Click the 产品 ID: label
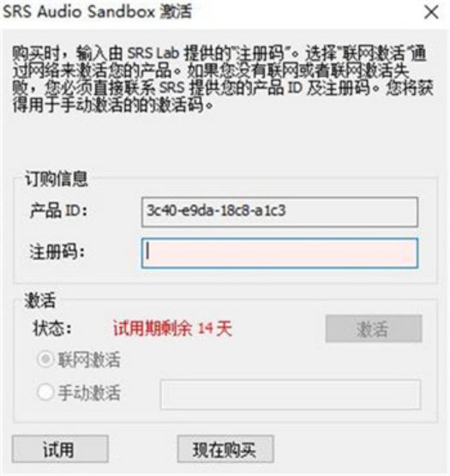 click(59, 210)
